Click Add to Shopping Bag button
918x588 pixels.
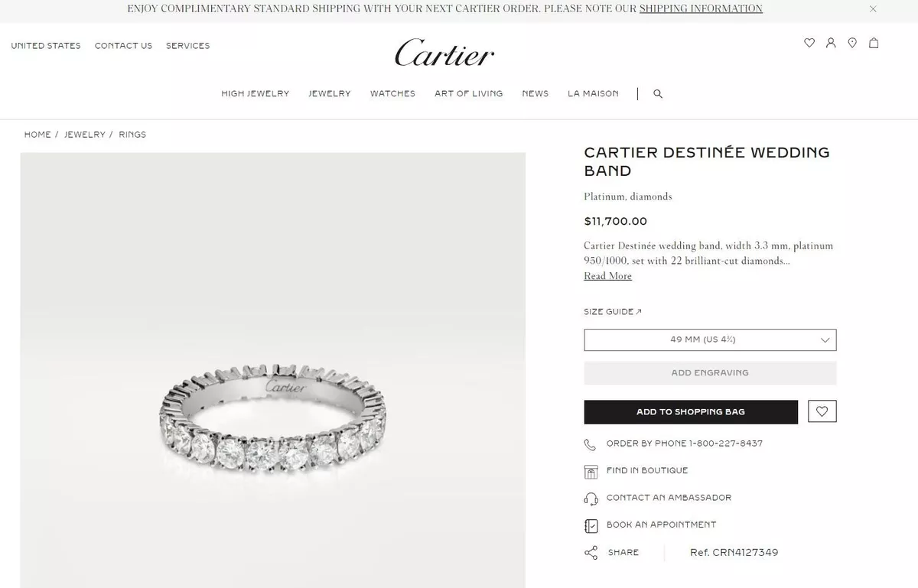[x=691, y=411]
